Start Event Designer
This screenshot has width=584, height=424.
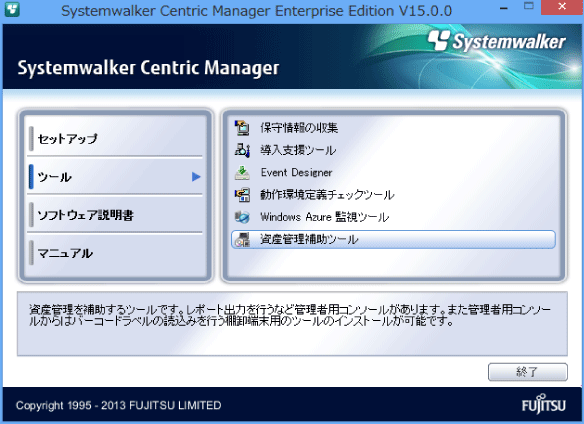click(296, 173)
